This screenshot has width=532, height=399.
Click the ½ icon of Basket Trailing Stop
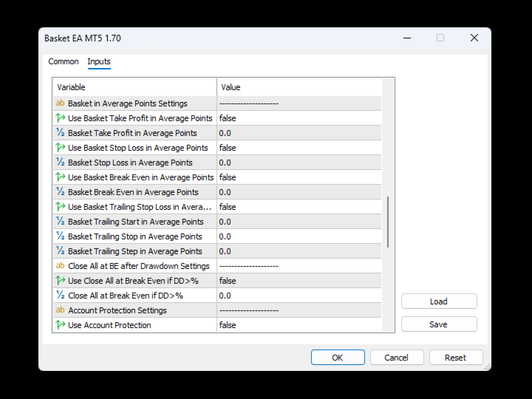[x=60, y=236]
